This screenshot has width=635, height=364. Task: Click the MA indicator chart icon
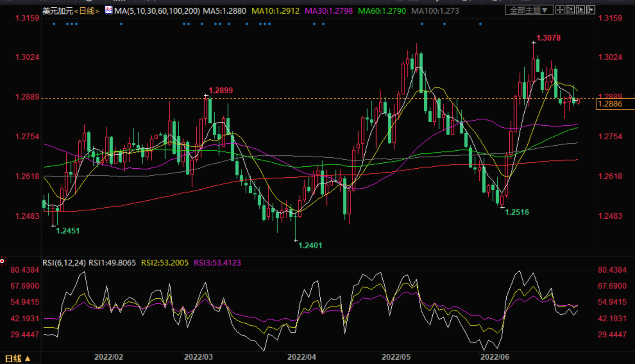109,10
